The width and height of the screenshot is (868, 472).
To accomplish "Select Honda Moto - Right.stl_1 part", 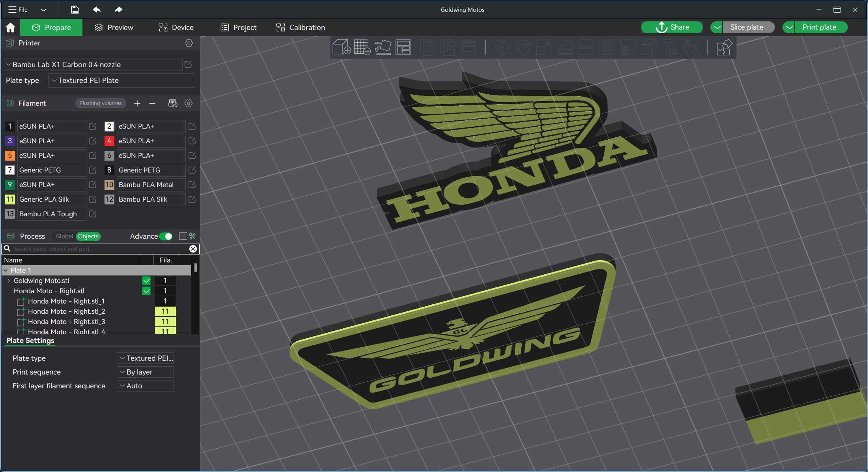I will 66,301.
